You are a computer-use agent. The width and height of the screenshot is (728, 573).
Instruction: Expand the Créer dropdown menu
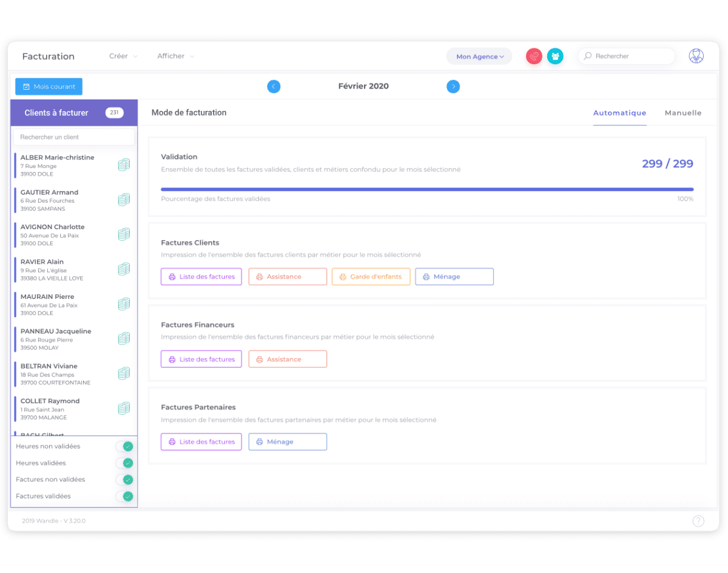click(x=123, y=56)
